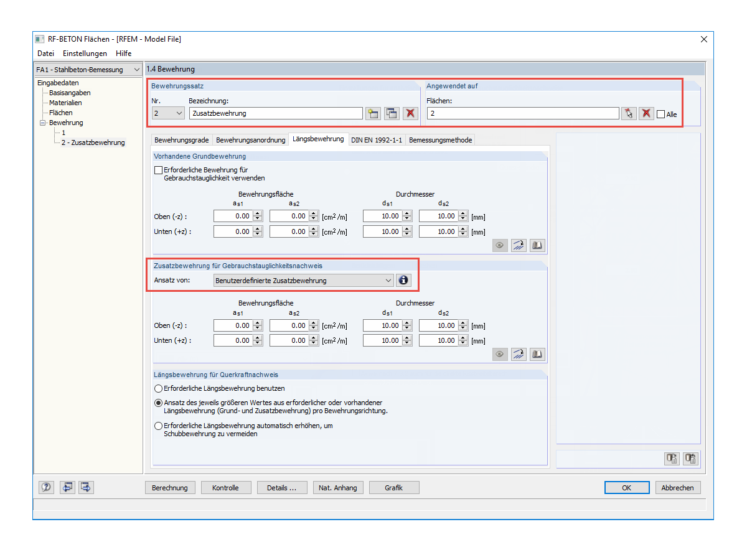Enable Erforderliche Bewehrung für Gebrauchstauglichkeit checkbox
This screenshot has height=560, width=747.
click(x=158, y=170)
